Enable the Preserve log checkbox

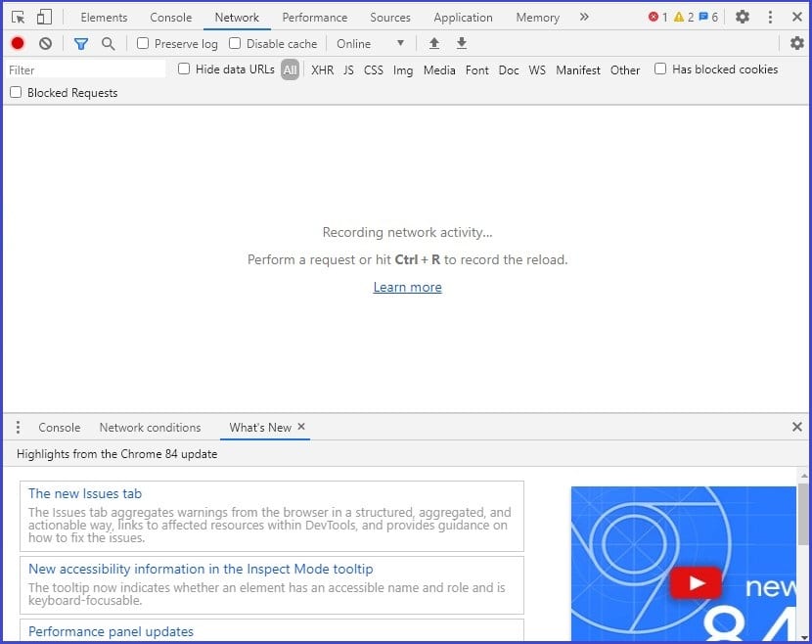[x=143, y=43]
